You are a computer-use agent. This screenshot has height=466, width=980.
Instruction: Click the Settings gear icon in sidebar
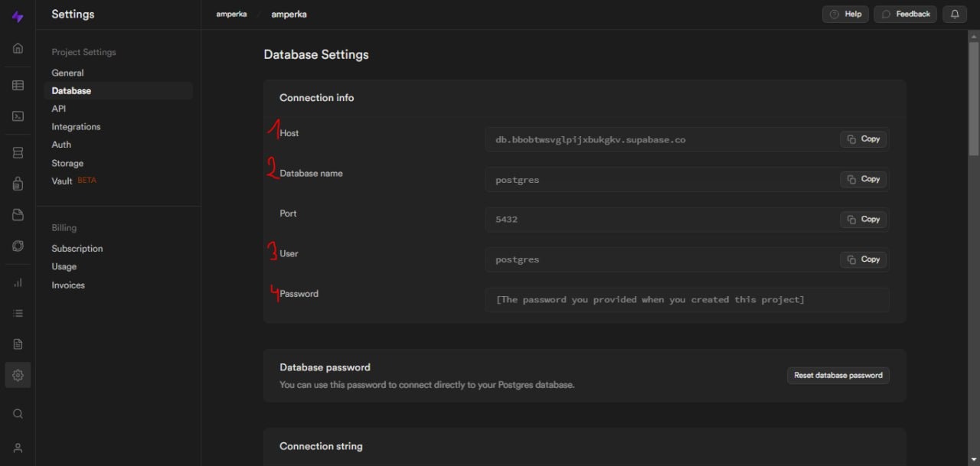18,375
